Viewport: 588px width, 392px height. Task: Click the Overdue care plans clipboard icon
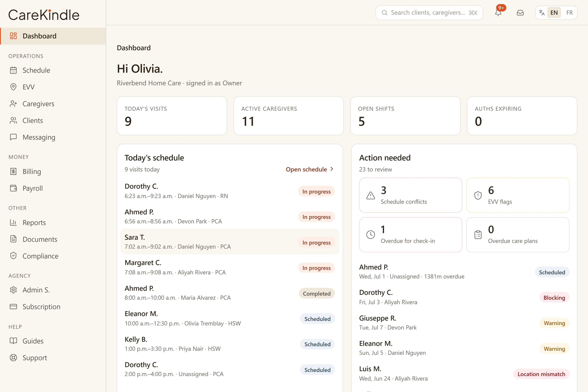(x=478, y=234)
